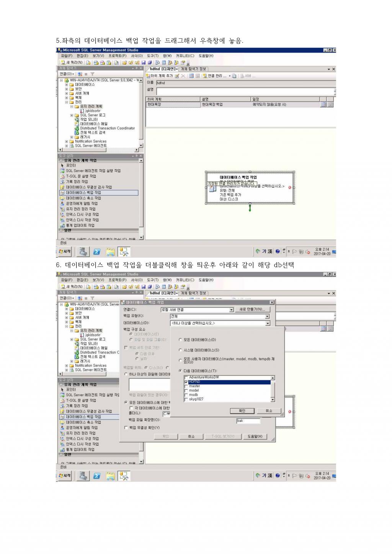392x554 pixels.
Task: Click the subplan schedule calendar icon in the upper screenshot
Action: point(323,105)
